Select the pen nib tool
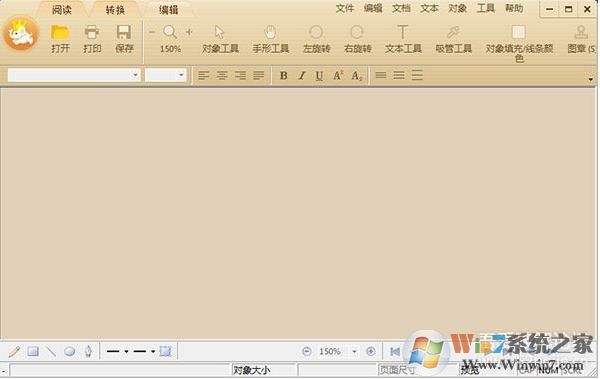This screenshot has height=379, width=600. click(x=88, y=351)
